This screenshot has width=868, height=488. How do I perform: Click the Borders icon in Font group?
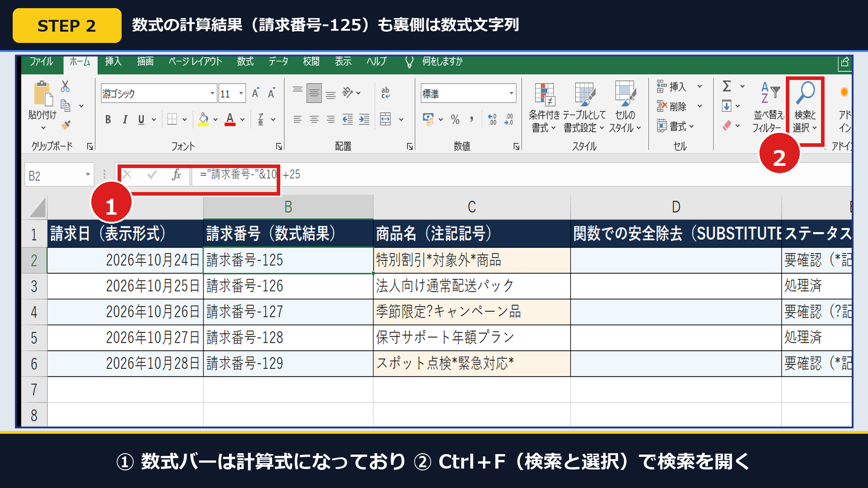172,119
